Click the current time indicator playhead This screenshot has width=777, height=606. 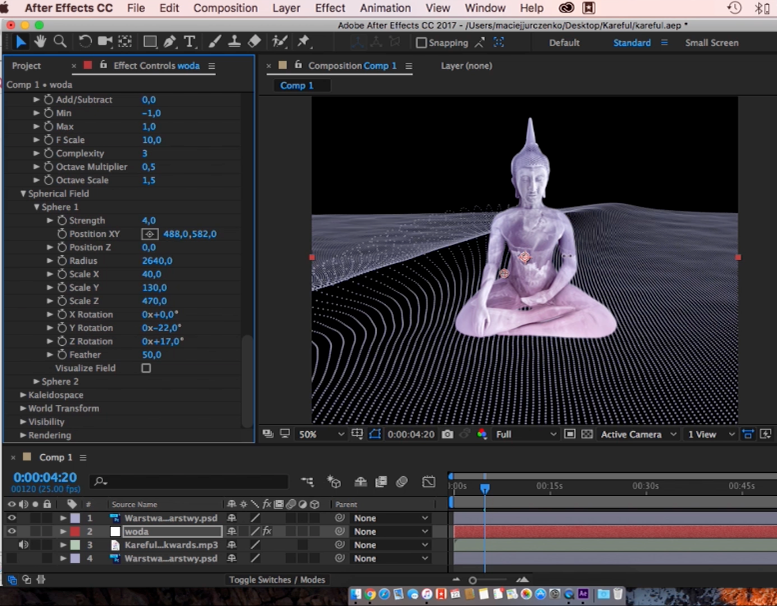pos(485,489)
